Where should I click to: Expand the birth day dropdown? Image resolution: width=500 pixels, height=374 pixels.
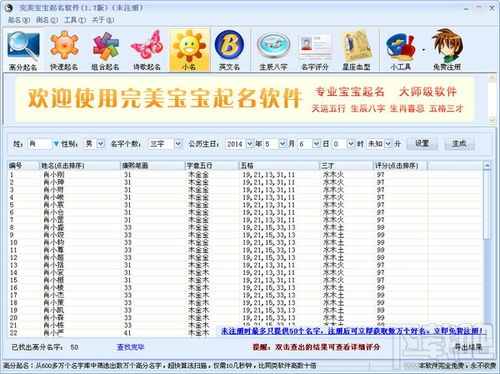[x=316, y=144]
